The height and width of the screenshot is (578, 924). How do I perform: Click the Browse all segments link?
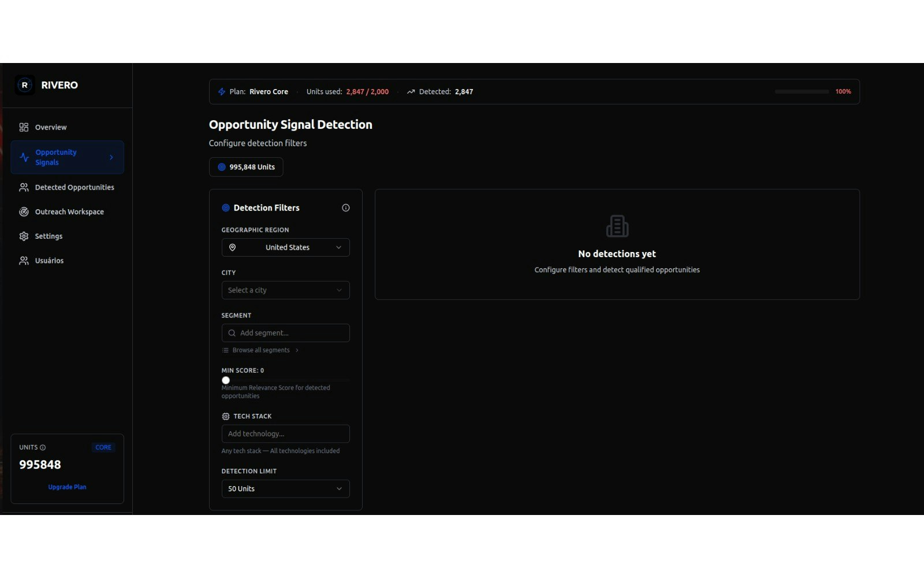260,350
